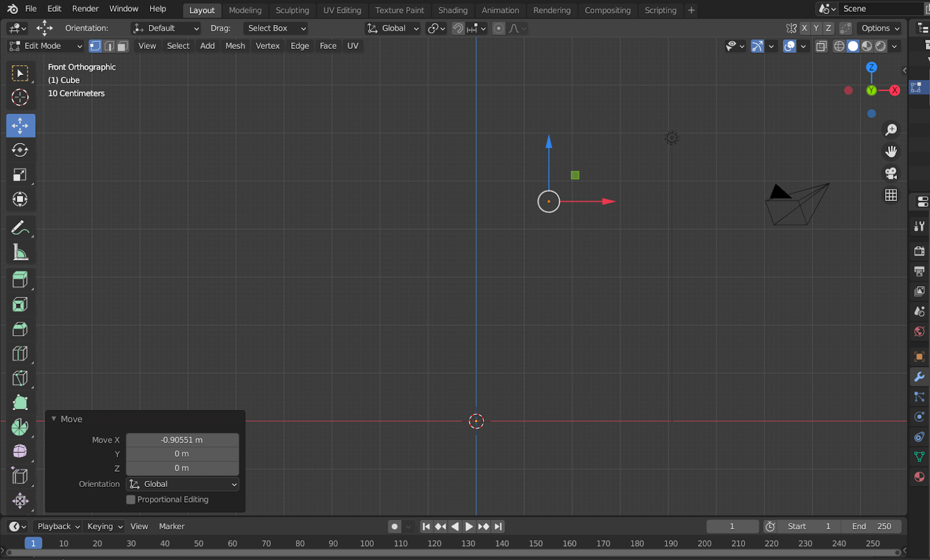Choose the Rotate tool
This screenshot has height=560, width=930.
[x=20, y=150]
